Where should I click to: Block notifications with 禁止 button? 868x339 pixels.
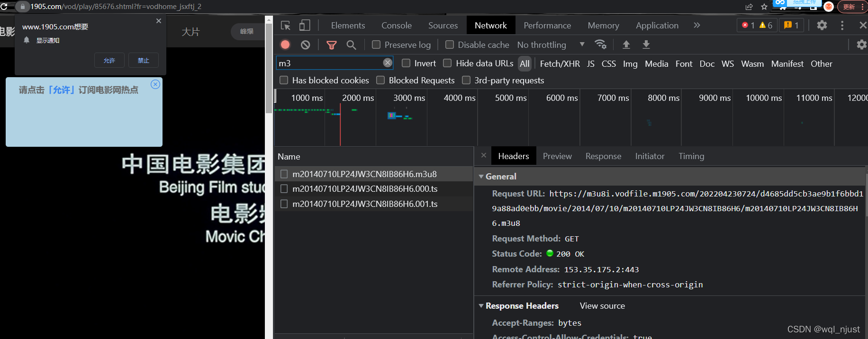(x=144, y=60)
